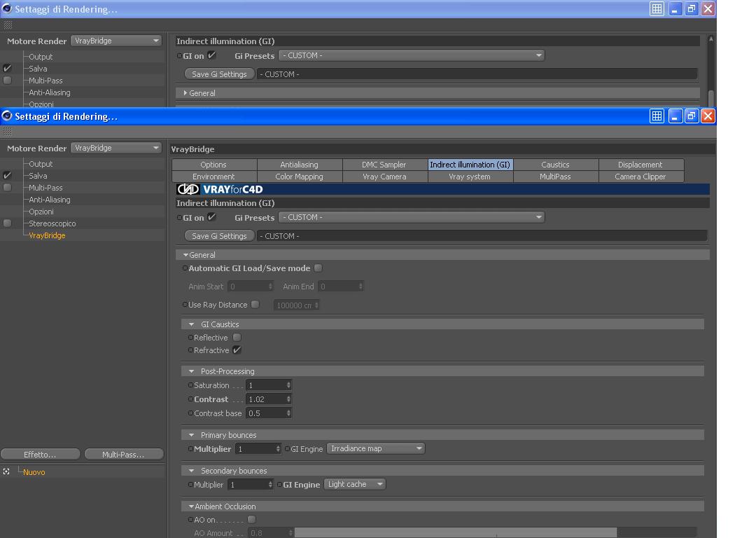Click the Save Gi Settings button

(219, 236)
